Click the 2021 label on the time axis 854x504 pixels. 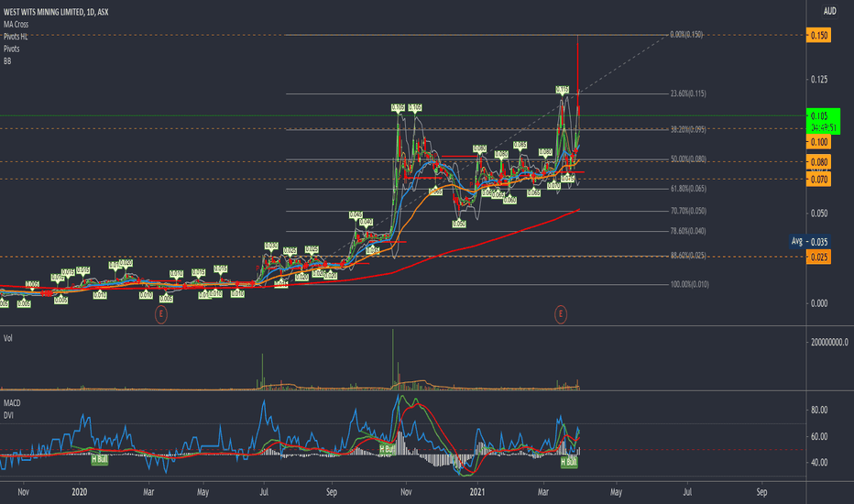(477, 492)
